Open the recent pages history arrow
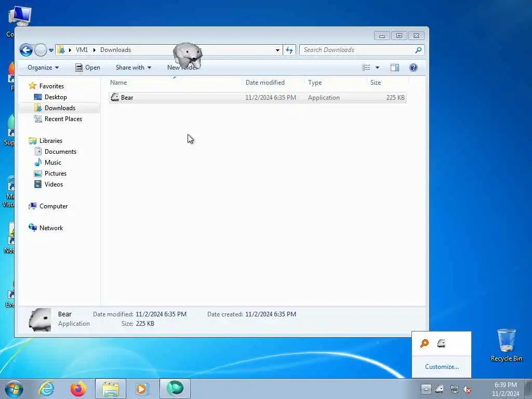The height and width of the screenshot is (399, 532). (x=51, y=50)
